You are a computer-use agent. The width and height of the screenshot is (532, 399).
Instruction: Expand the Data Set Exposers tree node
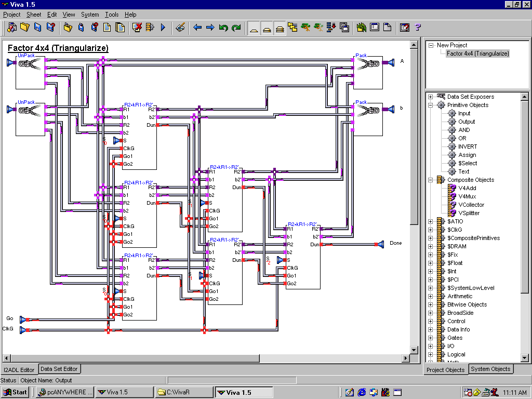(x=430, y=97)
